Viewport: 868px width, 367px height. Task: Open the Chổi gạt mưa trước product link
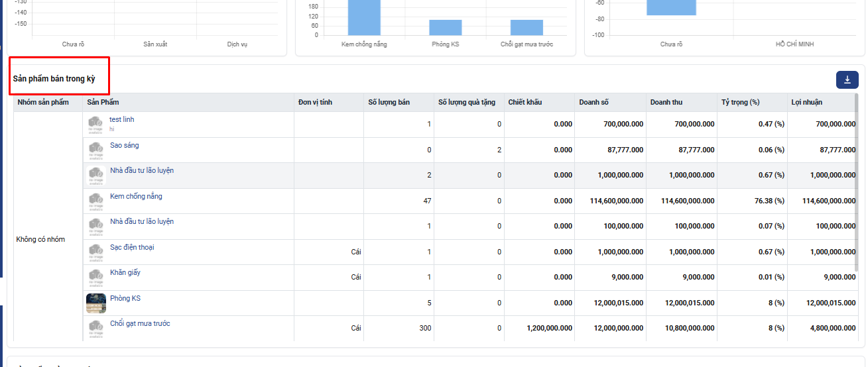[x=140, y=323]
